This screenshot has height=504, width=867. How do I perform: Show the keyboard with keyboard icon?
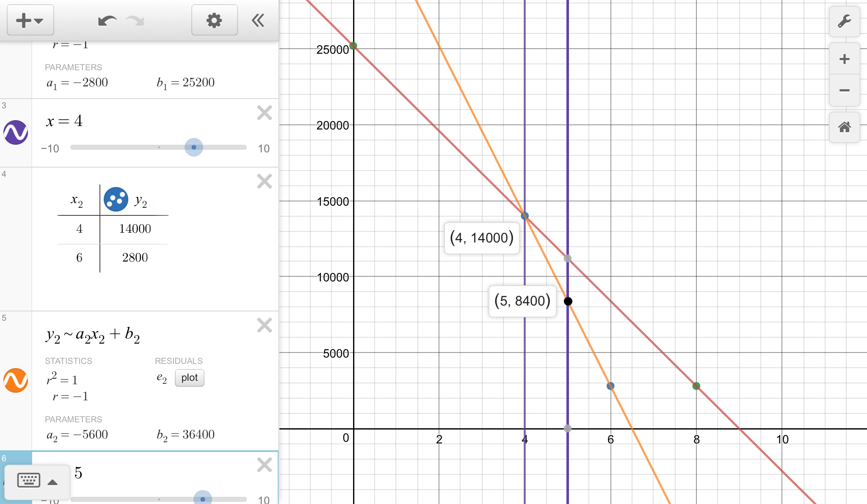pyautogui.click(x=28, y=480)
